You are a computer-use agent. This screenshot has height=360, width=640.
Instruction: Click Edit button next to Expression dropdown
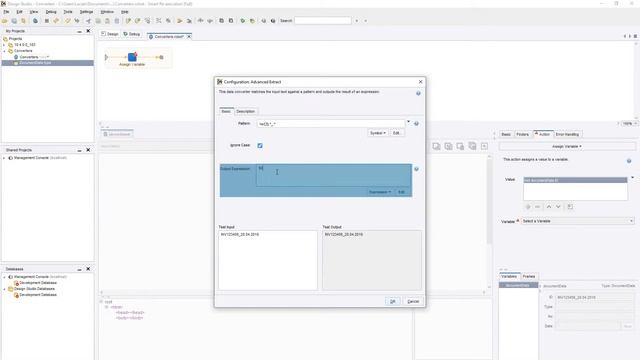(x=401, y=192)
